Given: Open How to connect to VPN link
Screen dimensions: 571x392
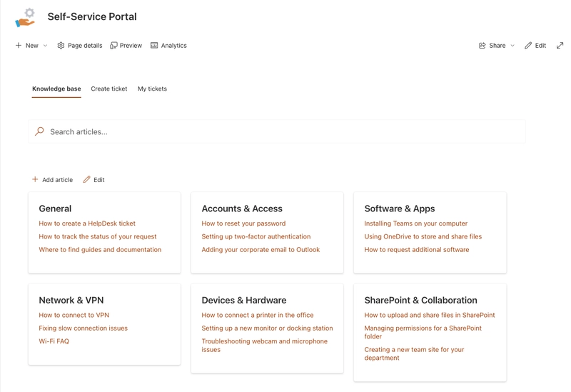Looking at the screenshot, I should point(74,315).
